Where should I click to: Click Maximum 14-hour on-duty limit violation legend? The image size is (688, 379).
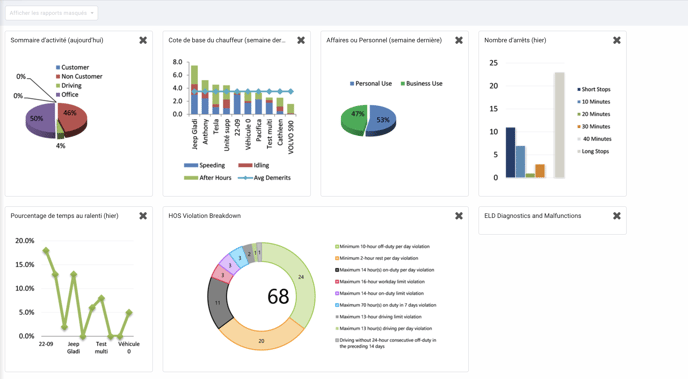click(380, 293)
